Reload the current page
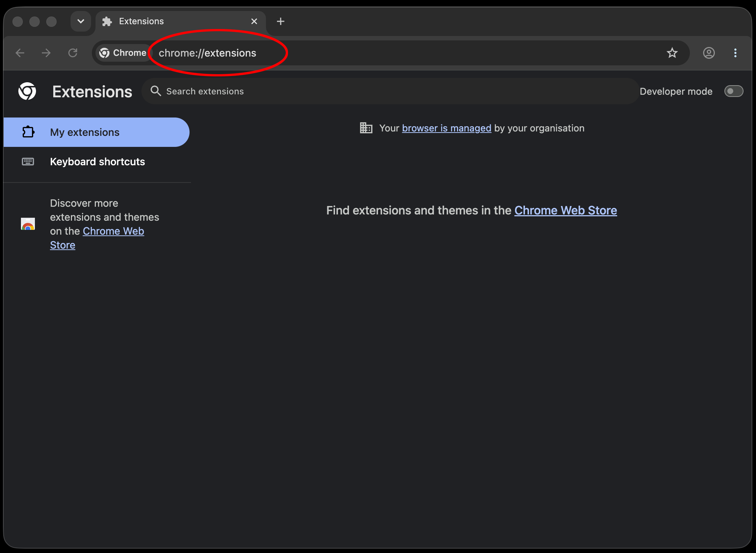Screen dimensions: 756x553 click(73, 53)
